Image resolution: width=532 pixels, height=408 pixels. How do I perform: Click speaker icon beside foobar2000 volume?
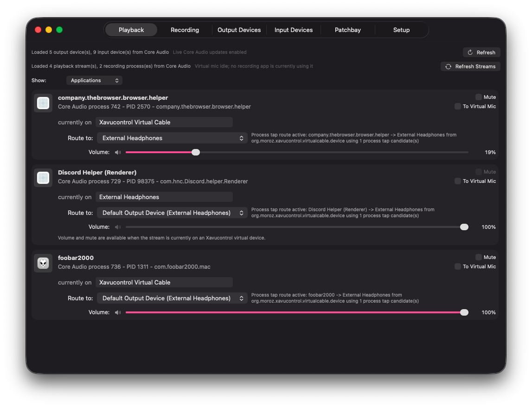tap(118, 313)
